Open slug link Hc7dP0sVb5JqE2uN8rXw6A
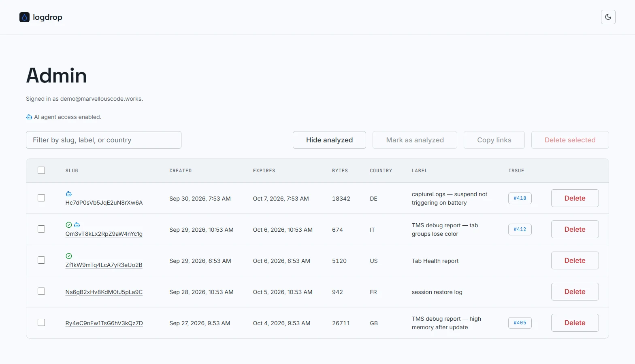The height and width of the screenshot is (364, 635). (104, 203)
